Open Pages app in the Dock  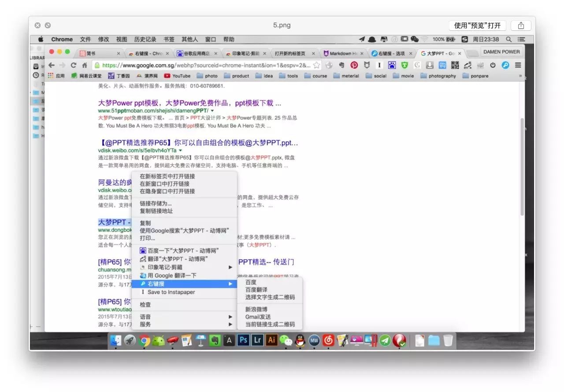coord(186,340)
